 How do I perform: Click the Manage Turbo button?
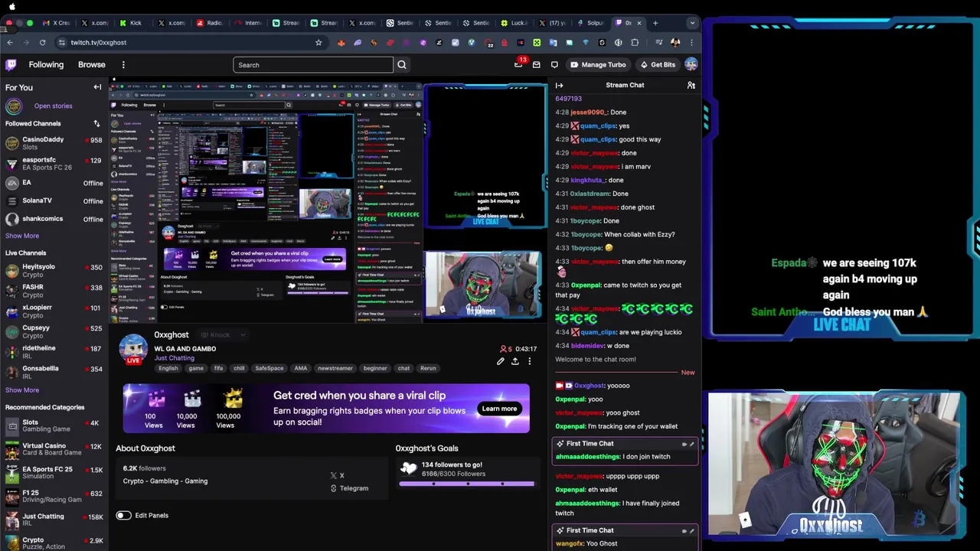coord(598,65)
